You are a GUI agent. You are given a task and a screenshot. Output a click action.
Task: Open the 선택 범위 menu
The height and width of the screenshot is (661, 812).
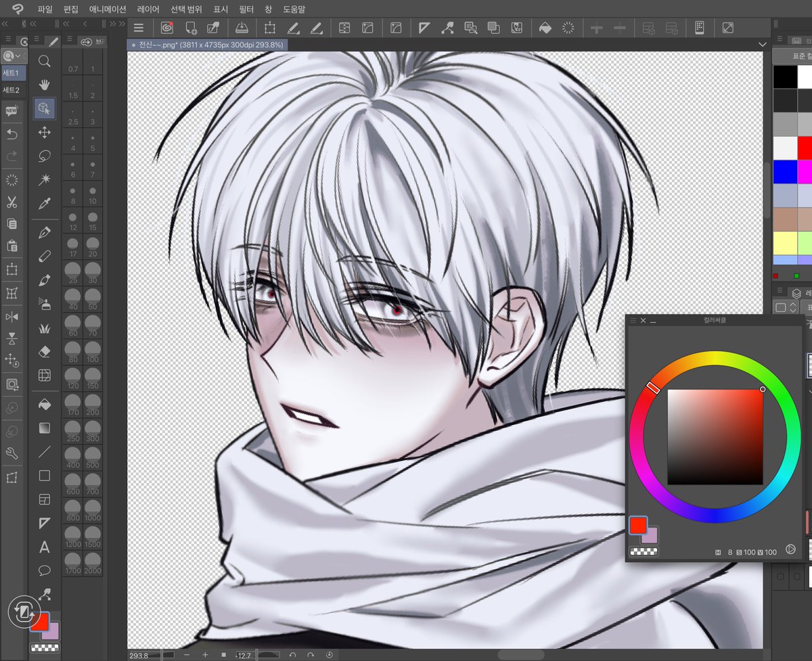point(187,9)
